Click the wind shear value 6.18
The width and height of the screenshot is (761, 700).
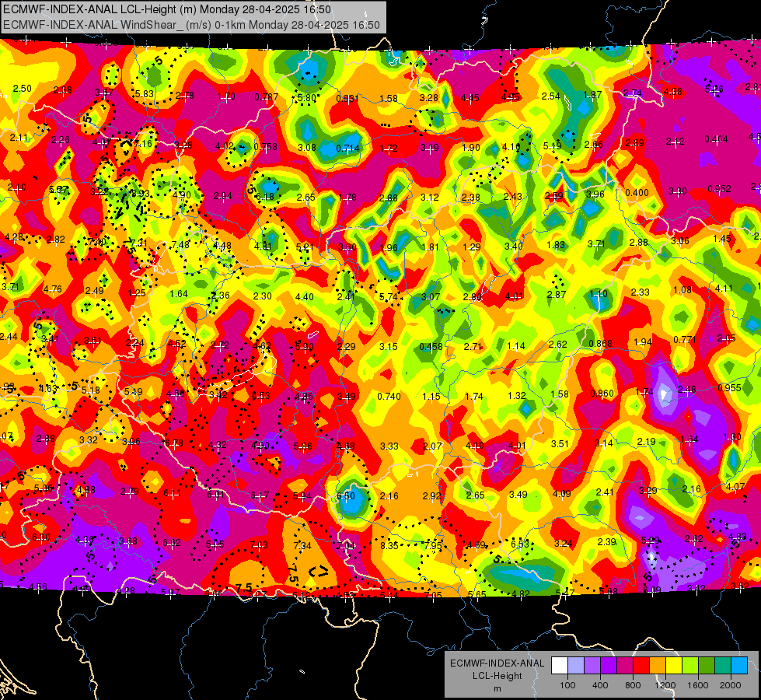[x=265, y=197]
